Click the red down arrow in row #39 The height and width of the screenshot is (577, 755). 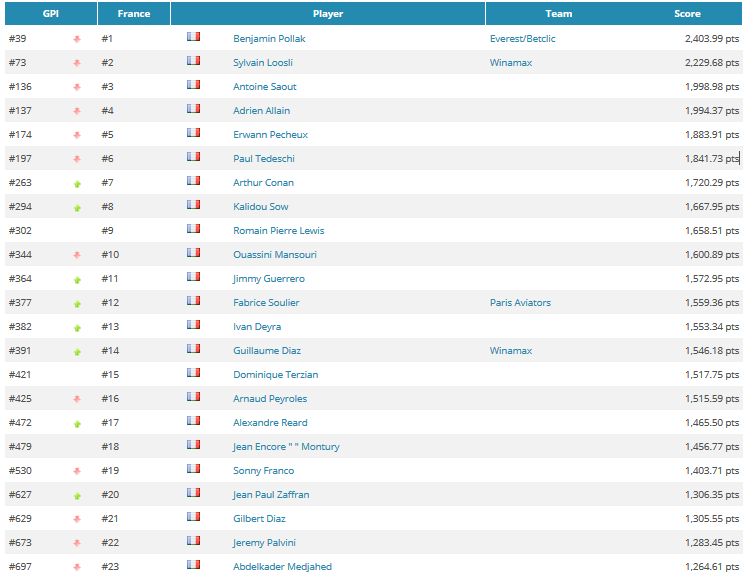[x=77, y=39]
